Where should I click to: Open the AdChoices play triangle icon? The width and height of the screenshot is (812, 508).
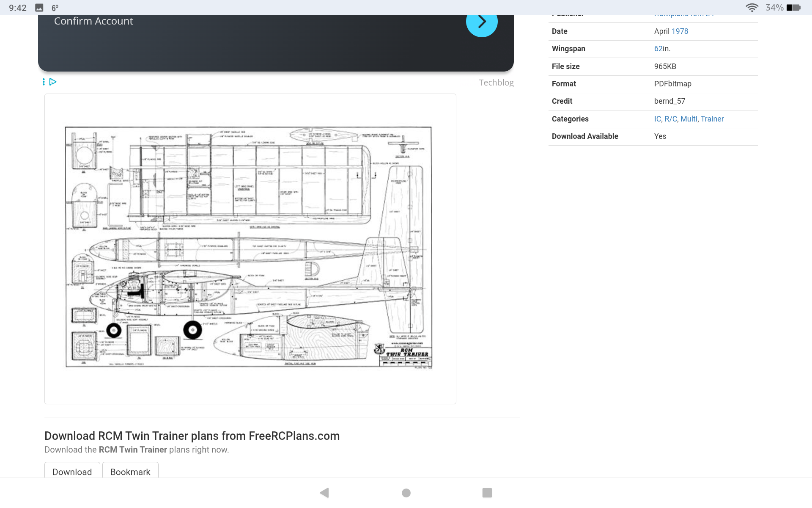pyautogui.click(x=53, y=82)
